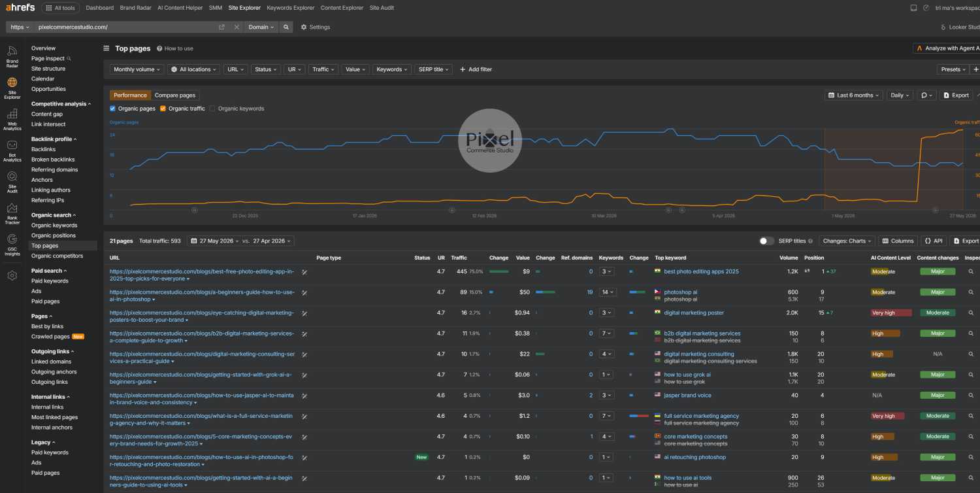
Task: Expand keywords dropdown for photoshop ai row showing 14
Action: pos(608,292)
